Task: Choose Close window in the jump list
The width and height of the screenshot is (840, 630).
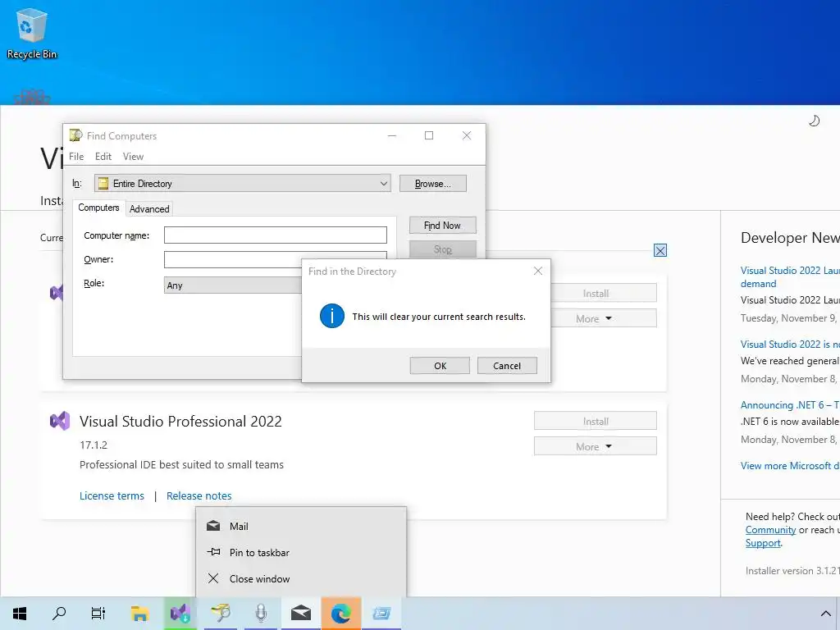Action: pyautogui.click(x=300, y=578)
